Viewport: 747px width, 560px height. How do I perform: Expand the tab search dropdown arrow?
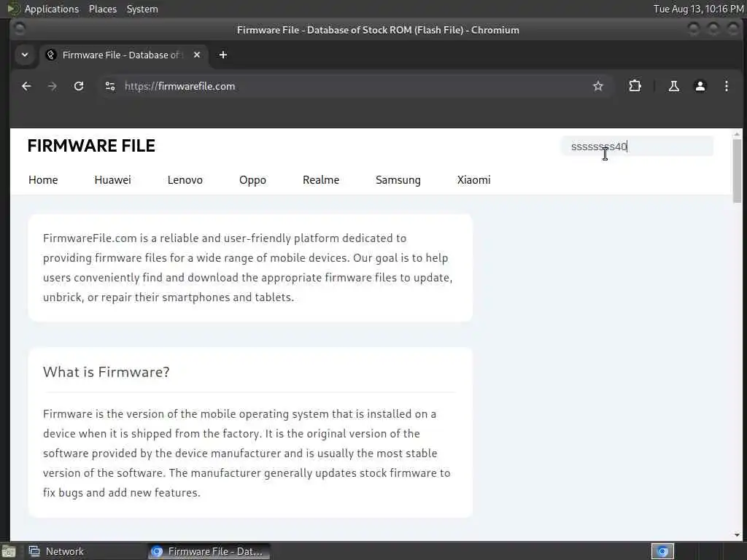click(x=25, y=55)
